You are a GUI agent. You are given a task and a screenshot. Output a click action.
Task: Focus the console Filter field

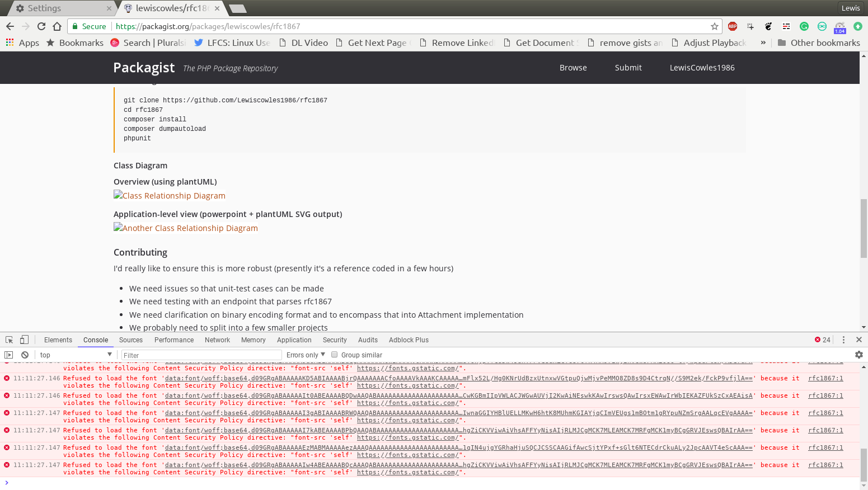click(201, 355)
